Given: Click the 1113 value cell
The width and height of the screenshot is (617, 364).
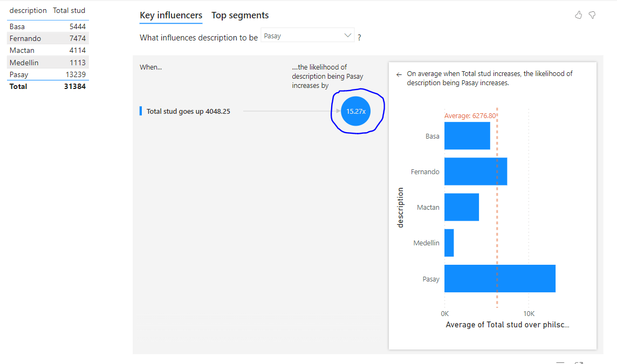Looking at the screenshot, I should pyautogui.click(x=78, y=63).
